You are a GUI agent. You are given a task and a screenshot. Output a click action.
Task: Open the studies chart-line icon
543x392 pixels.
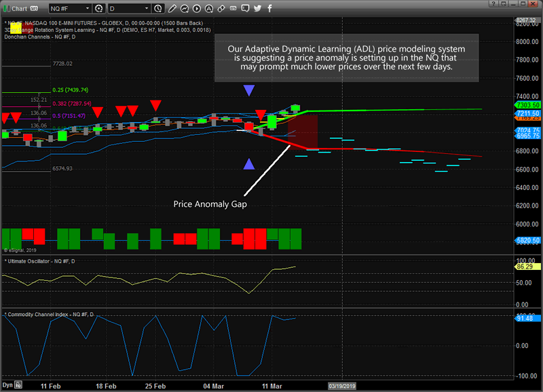click(184, 8)
